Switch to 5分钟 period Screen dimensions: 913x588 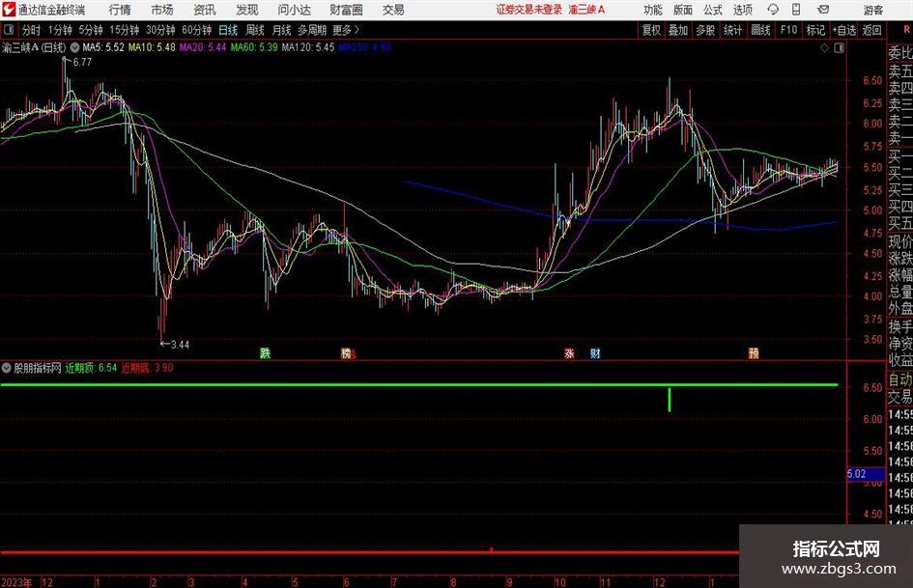(91, 30)
